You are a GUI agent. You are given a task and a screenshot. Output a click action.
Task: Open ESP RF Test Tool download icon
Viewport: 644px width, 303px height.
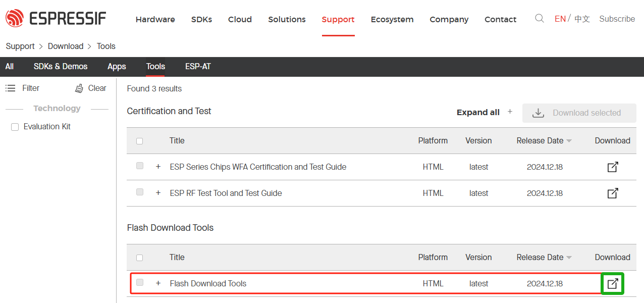(612, 193)
